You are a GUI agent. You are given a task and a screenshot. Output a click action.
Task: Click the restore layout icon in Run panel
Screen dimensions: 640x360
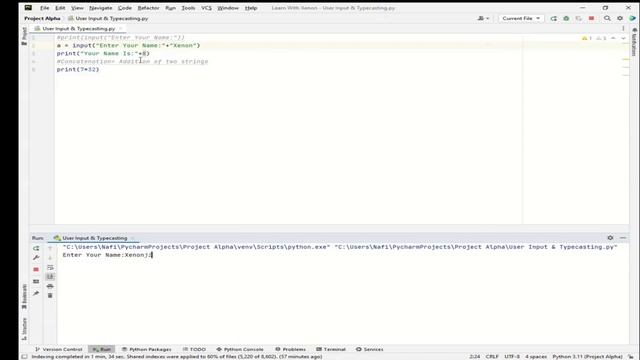tap(36, 281)
